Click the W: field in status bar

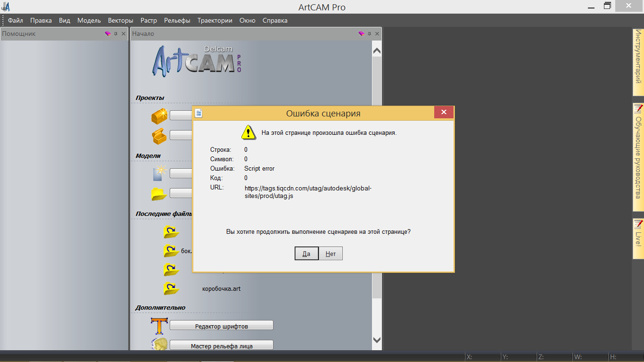pos(590,357)
